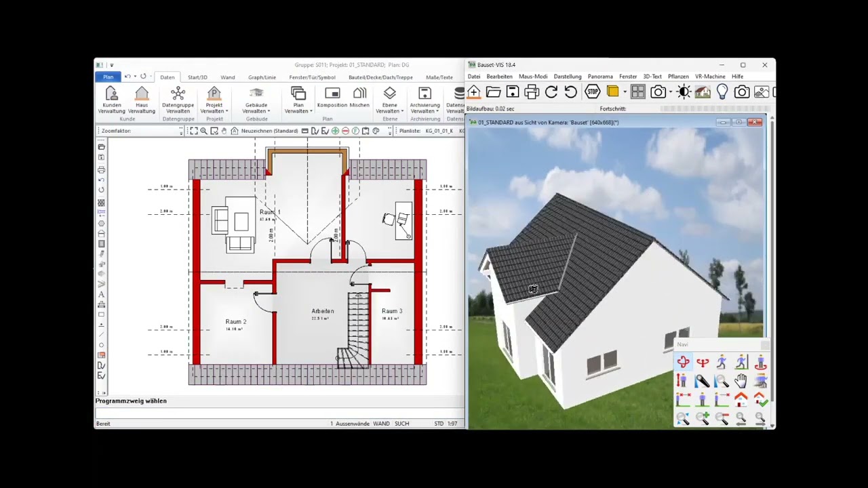Open the Maus-Modi menu

click(533, 77)
